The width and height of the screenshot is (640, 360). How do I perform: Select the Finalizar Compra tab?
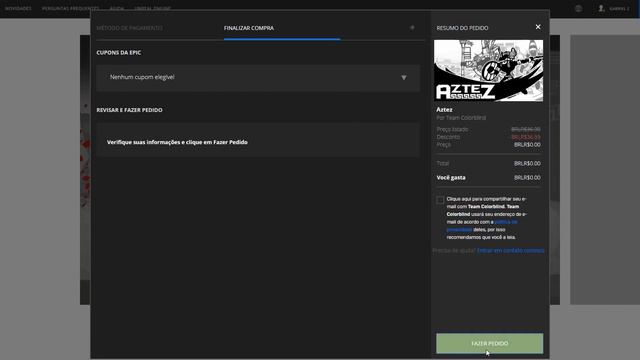click(249, 28)
